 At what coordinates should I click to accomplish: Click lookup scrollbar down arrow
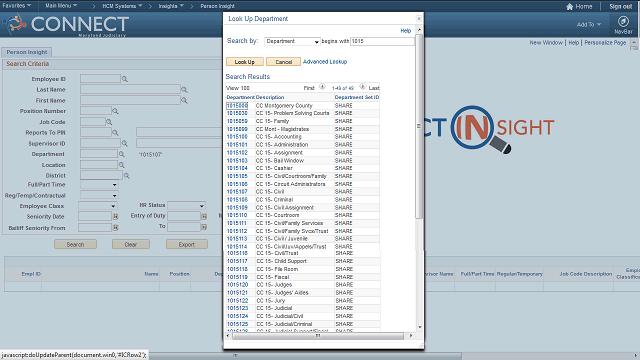coord(419,327)
